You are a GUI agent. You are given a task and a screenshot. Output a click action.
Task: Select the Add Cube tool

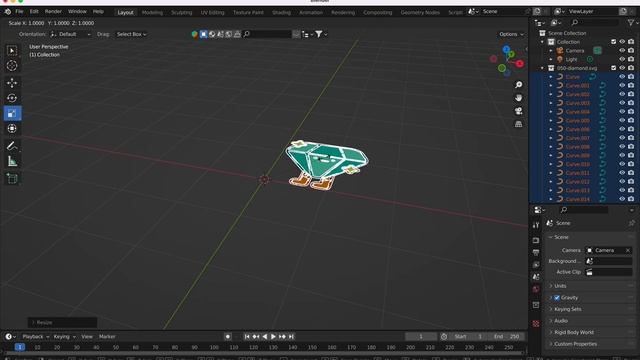click(12, 179)
